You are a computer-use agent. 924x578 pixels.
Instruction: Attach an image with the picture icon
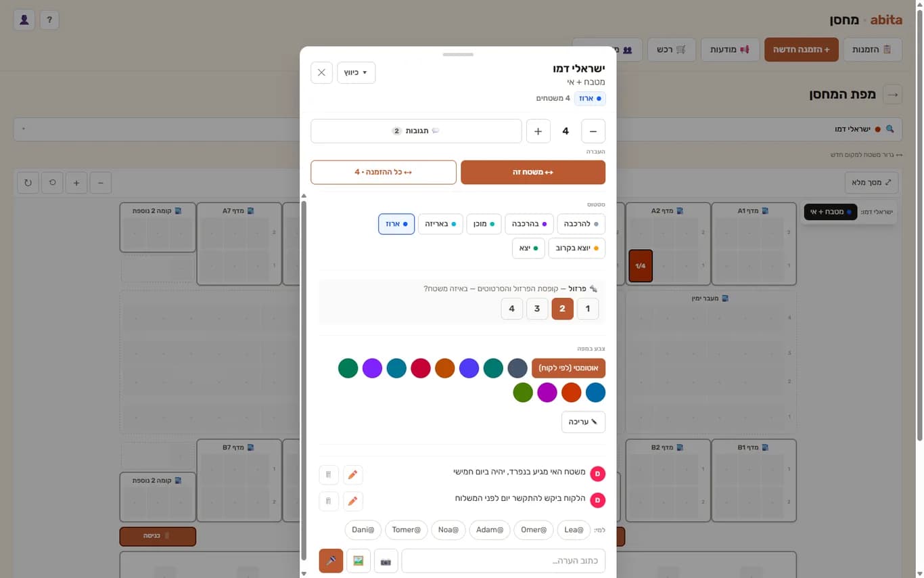[359, 560]
